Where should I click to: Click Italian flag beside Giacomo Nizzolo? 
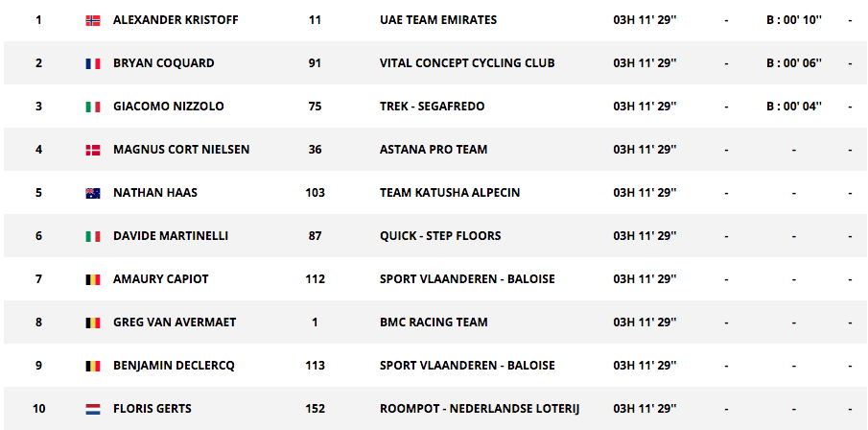pyautogui.click(x=93, y=107)
